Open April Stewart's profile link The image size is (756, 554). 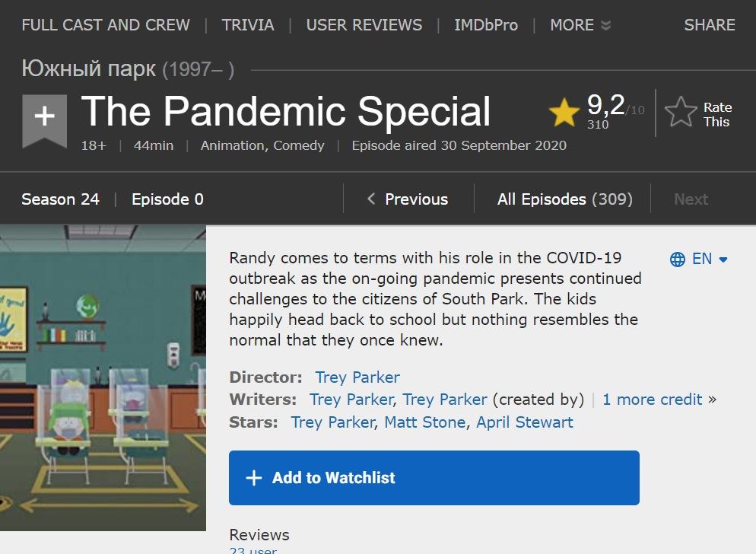click(x=525, y=422)
